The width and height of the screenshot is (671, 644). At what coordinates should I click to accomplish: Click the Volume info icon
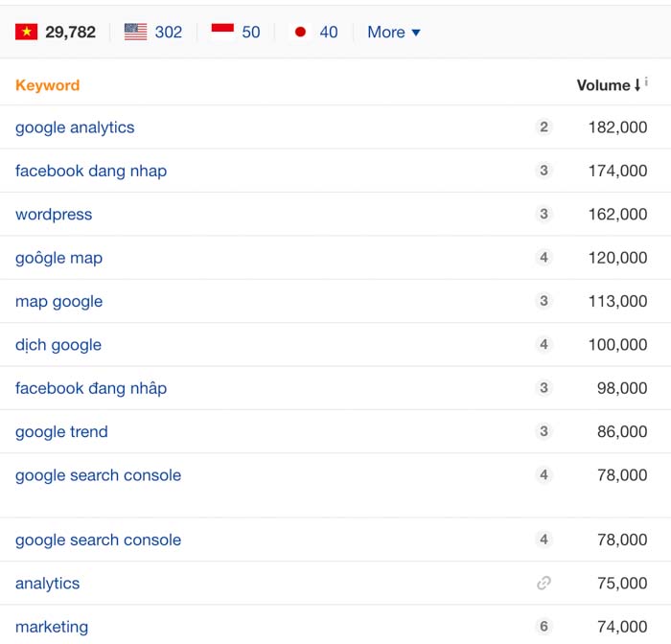point(646,80)
